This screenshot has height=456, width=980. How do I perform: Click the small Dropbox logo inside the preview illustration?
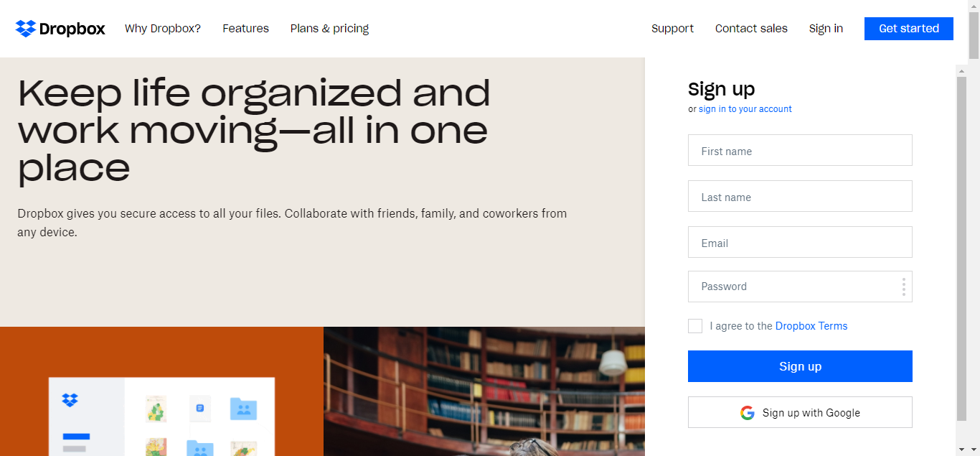tap(70, 400)
